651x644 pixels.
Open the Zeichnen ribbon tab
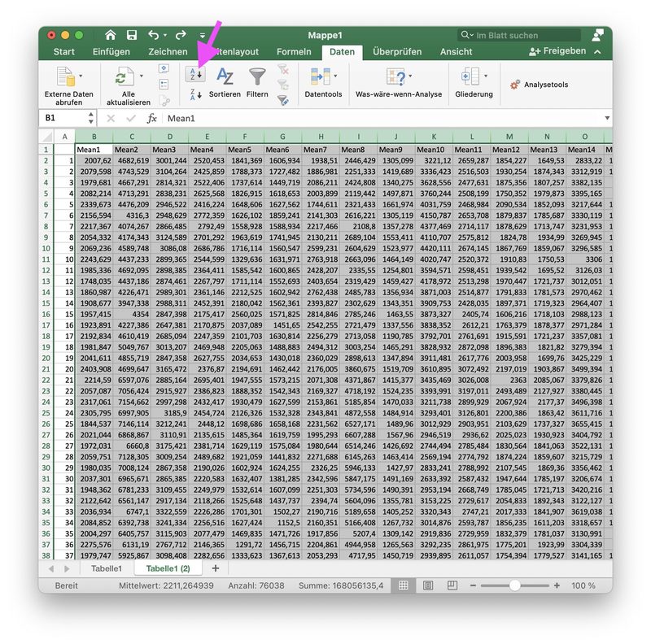point(168,52)
